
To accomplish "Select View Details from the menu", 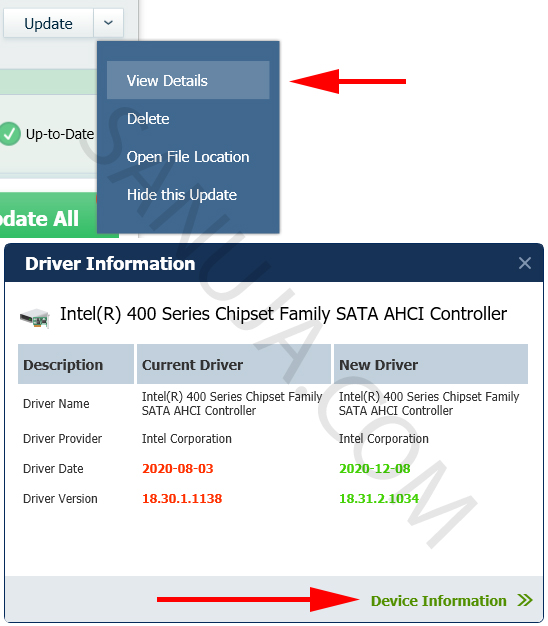I will [x=188, y=80].
